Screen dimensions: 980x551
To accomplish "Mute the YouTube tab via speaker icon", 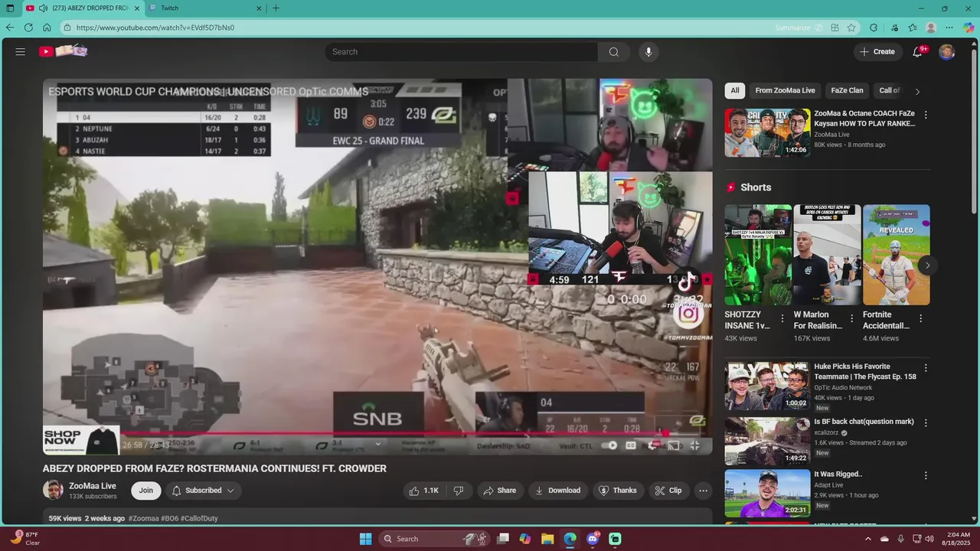I will tap(43, 8).
